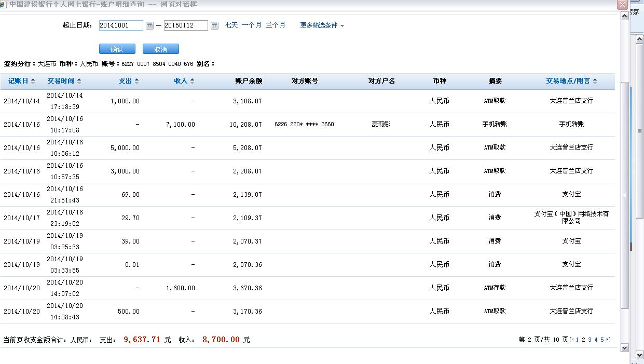Select the 一个月 date range
This screenshot has width=644, height=364.
pyautogui.click(x=251, y=25)
